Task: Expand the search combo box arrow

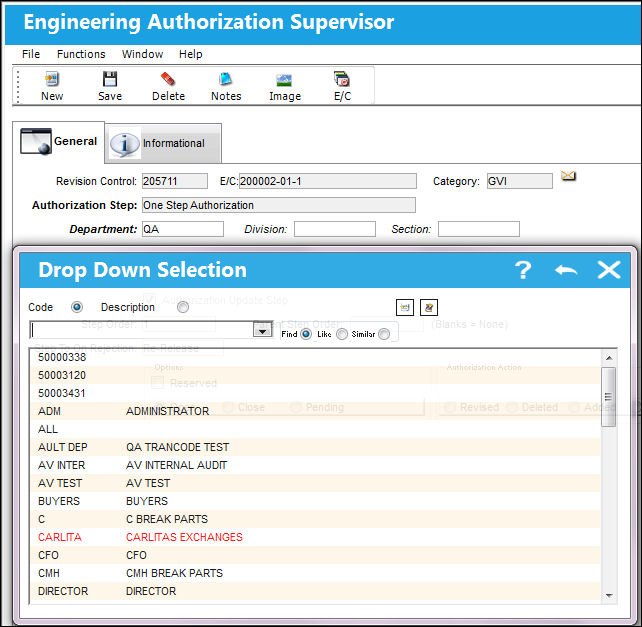Action: [262, 330]
